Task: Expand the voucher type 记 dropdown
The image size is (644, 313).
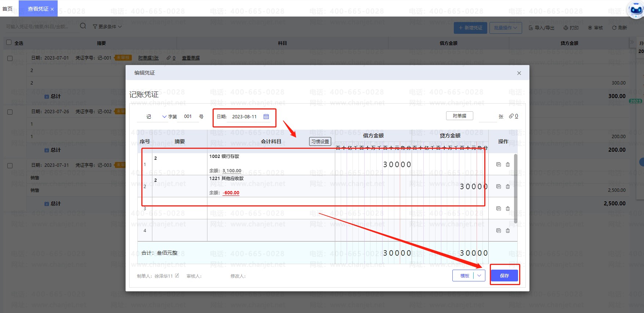Action: [x=164, y=116]
